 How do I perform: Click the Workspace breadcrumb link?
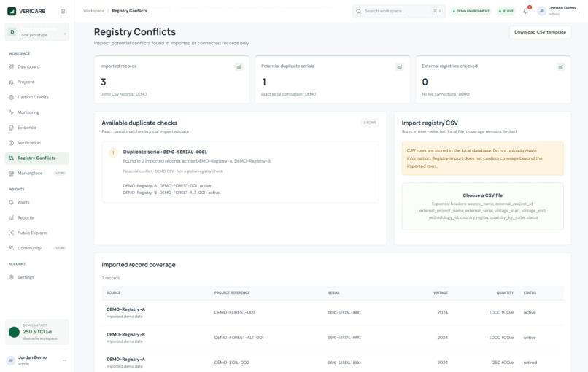93,11
